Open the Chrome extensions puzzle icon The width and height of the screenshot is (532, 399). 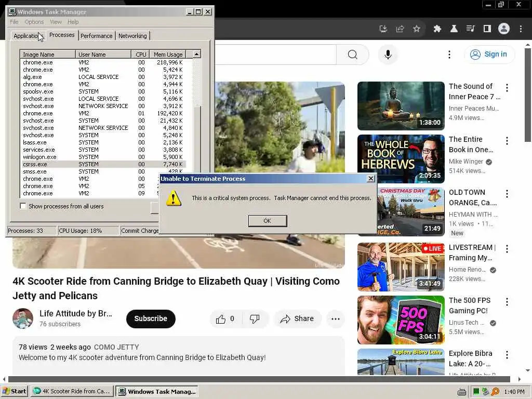tap(437, 29)
